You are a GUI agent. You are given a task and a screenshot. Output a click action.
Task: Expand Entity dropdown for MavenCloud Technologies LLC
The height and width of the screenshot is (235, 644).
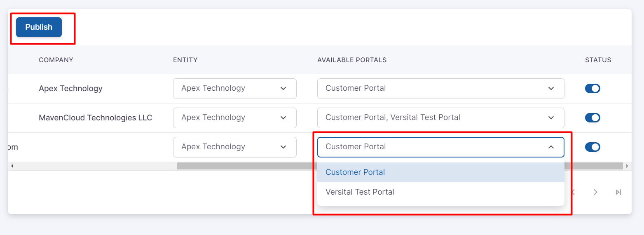pyautogui.click(x=234, y=118)
